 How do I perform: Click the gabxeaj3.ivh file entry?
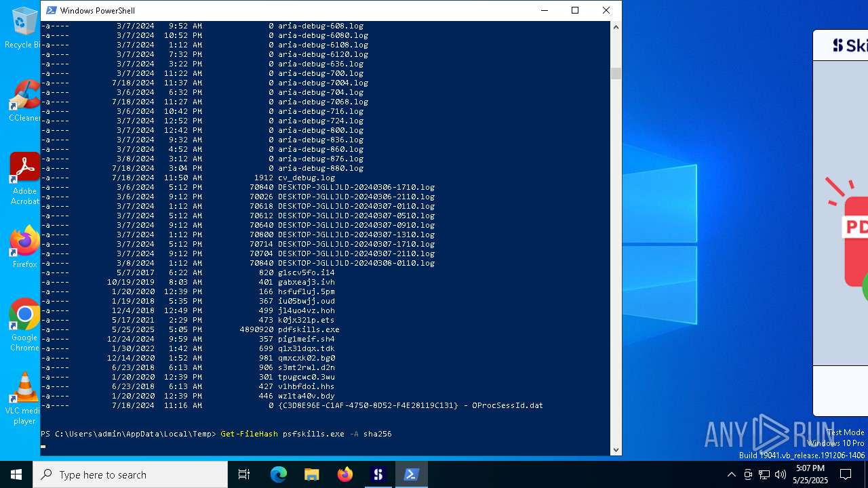pos(307,282)
